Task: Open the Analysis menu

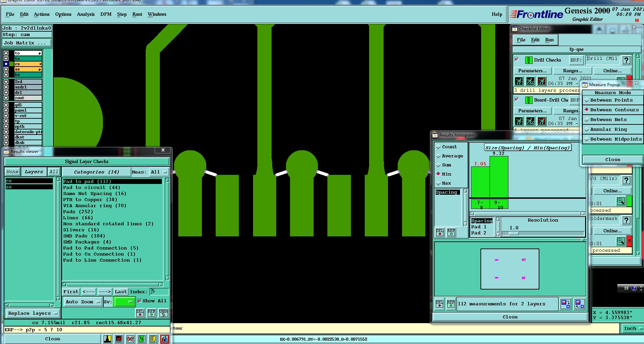Action: click(x=86, y=14)
